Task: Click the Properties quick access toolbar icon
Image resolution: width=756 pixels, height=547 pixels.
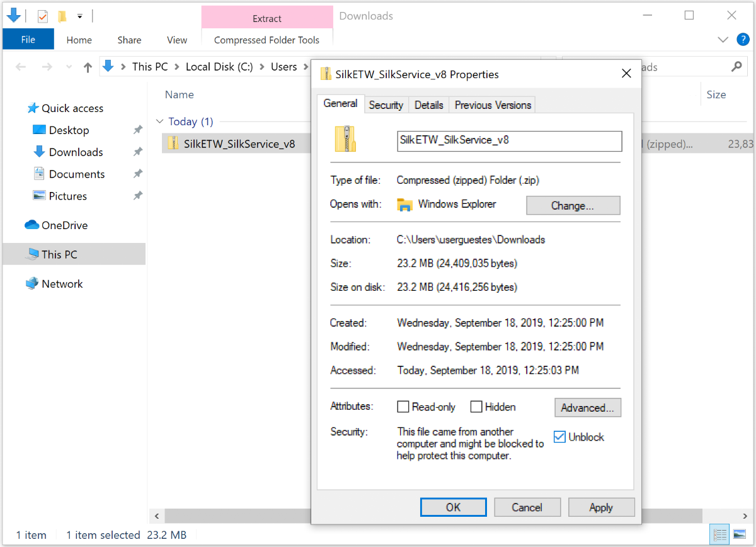Action: 43,16
